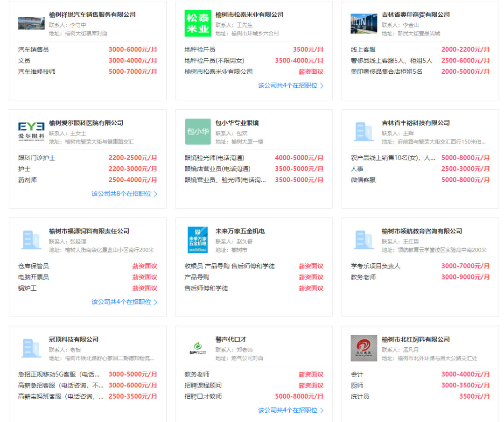Open 吉林省奥印商贸有限公司 storefront logo image
504x422 pixels.
(x=364, y=23)
